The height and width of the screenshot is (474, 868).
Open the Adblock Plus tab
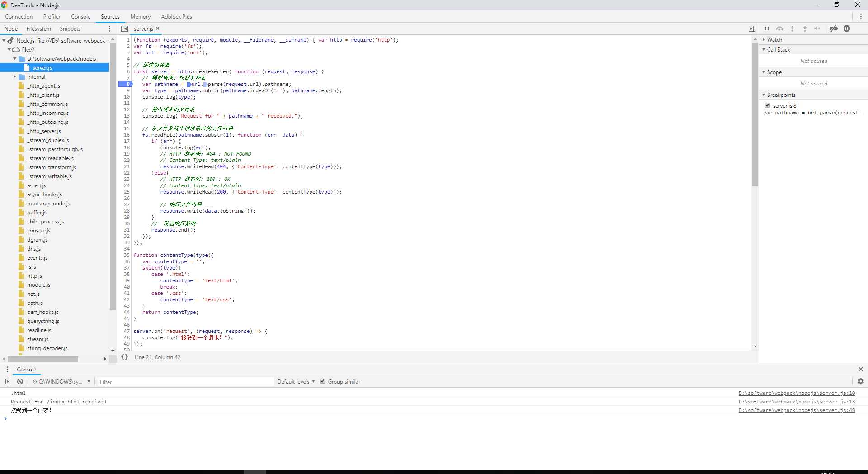click(x=176, y=16)
